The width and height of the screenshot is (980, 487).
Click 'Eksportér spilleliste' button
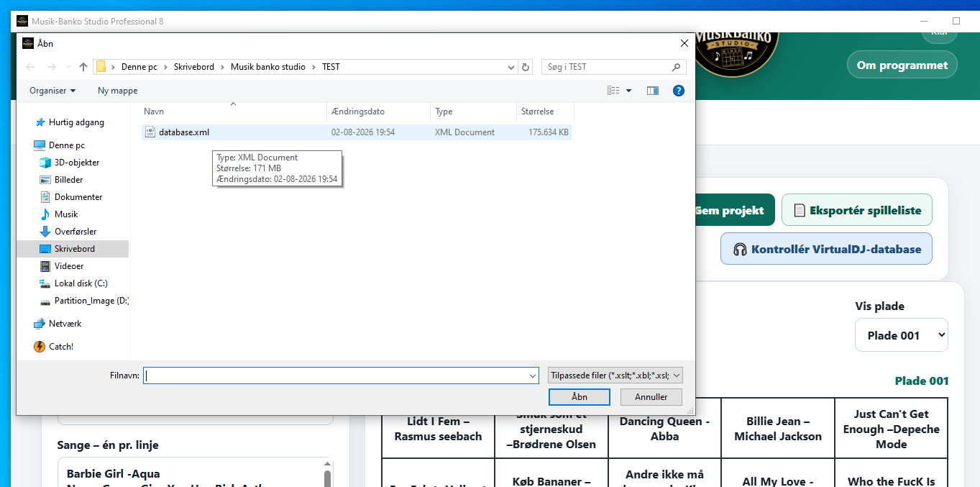click(x=857, y=210)
